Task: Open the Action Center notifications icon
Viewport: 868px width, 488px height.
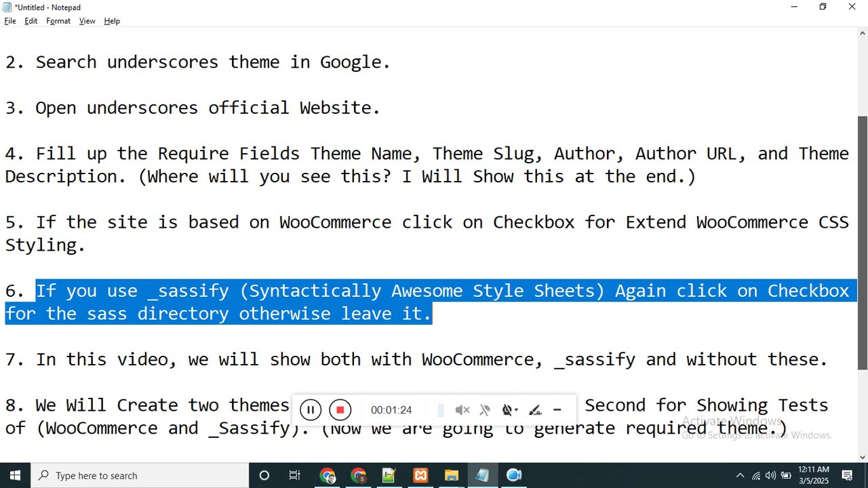Action: coord(847,475)
